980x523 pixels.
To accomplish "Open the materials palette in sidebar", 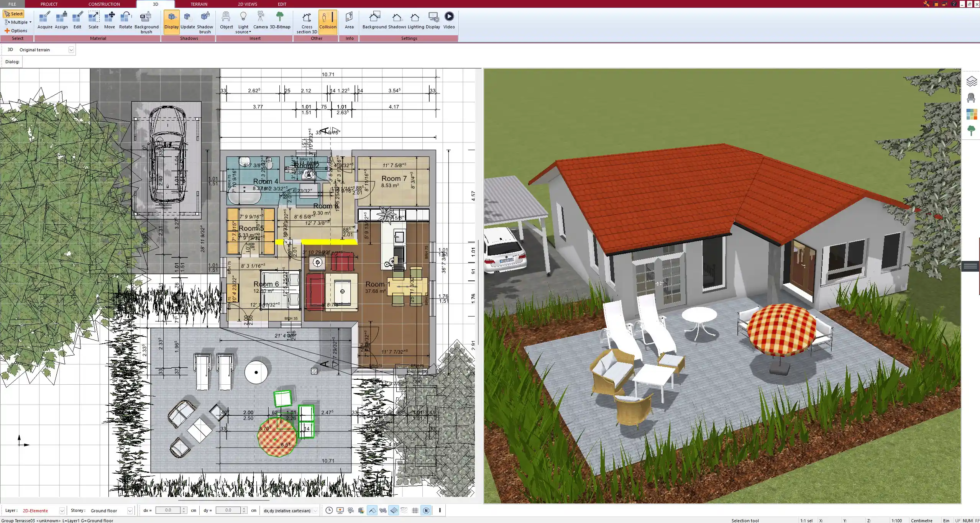I will tap(971, 114).
